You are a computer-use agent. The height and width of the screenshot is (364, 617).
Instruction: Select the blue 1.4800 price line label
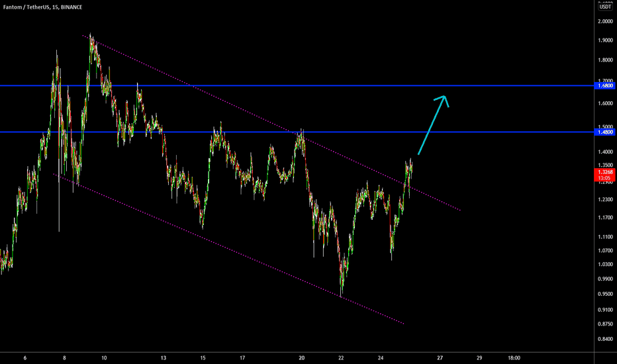[x=605, y=132]
